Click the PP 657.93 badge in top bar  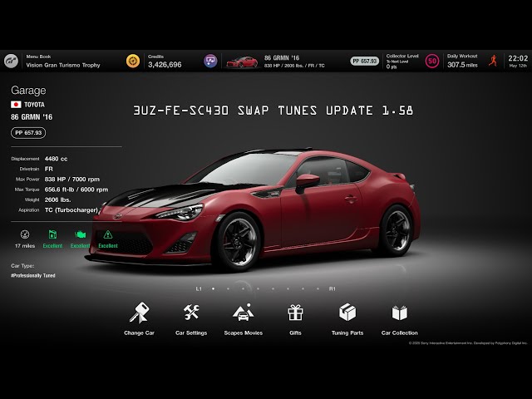click(x=364, y=61)
